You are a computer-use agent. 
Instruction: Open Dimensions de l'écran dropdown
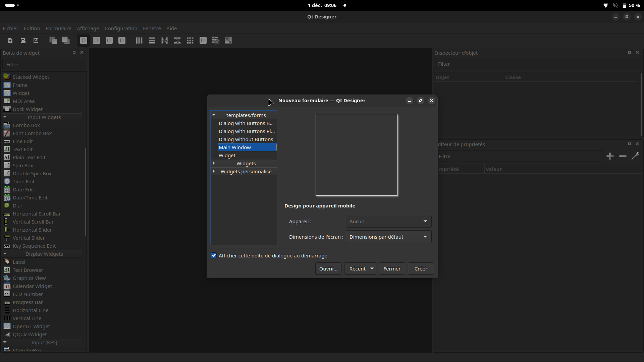[x=388, y=237]
